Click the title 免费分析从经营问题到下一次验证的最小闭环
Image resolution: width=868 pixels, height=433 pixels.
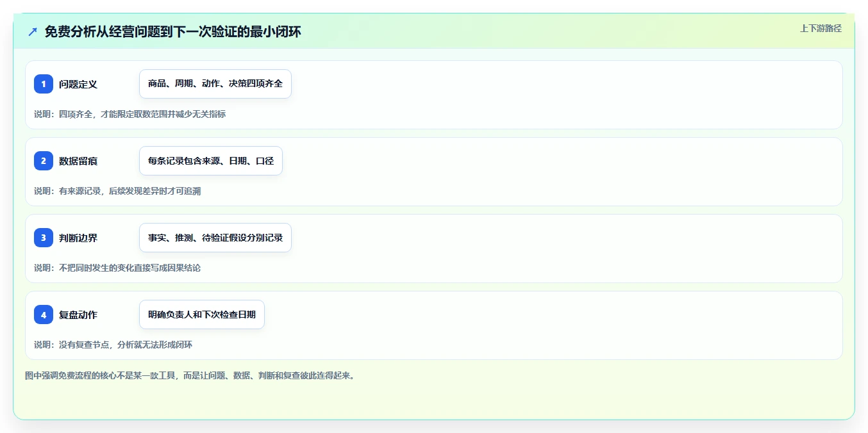(x=173, y=31)
